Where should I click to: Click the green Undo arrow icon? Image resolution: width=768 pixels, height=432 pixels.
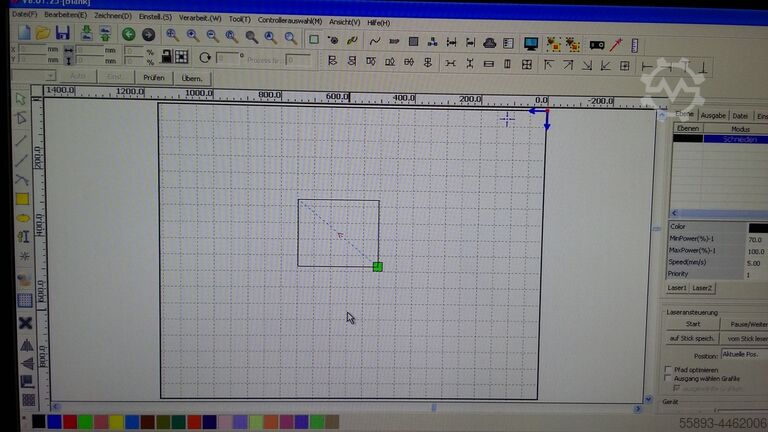pyautogui.click(x=128, y=34)
